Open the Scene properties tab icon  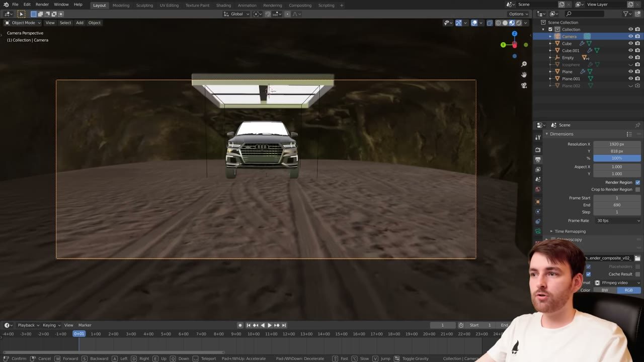538,179
